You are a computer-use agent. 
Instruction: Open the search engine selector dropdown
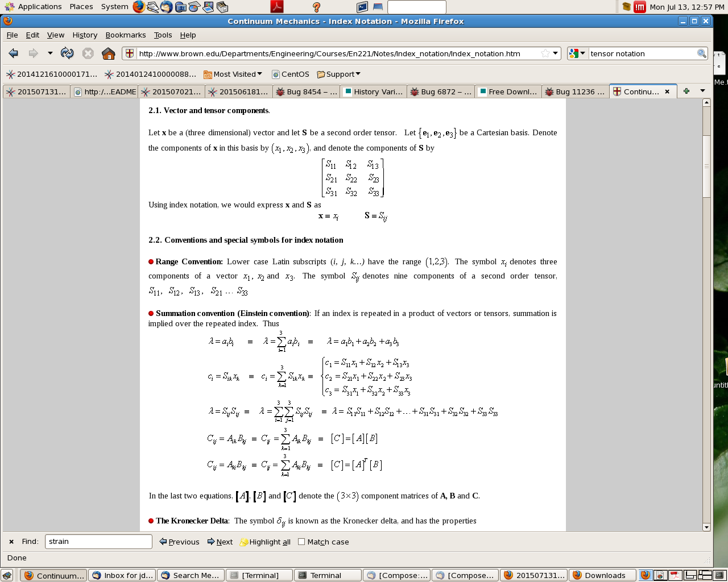577,53
